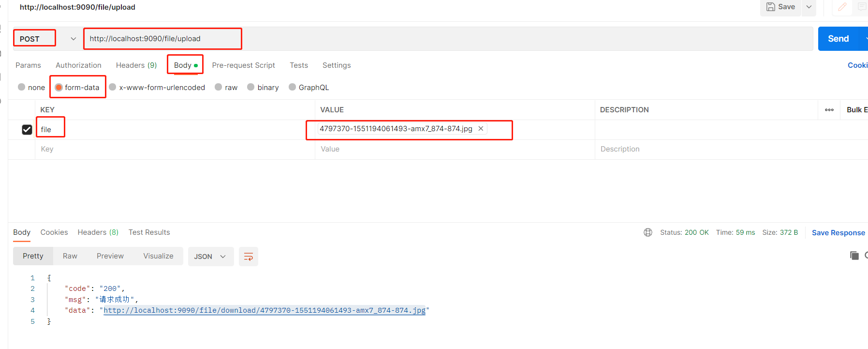Switch to the Tests tab
The width and height of the screenshot is (868, 349).
point(299,65)
